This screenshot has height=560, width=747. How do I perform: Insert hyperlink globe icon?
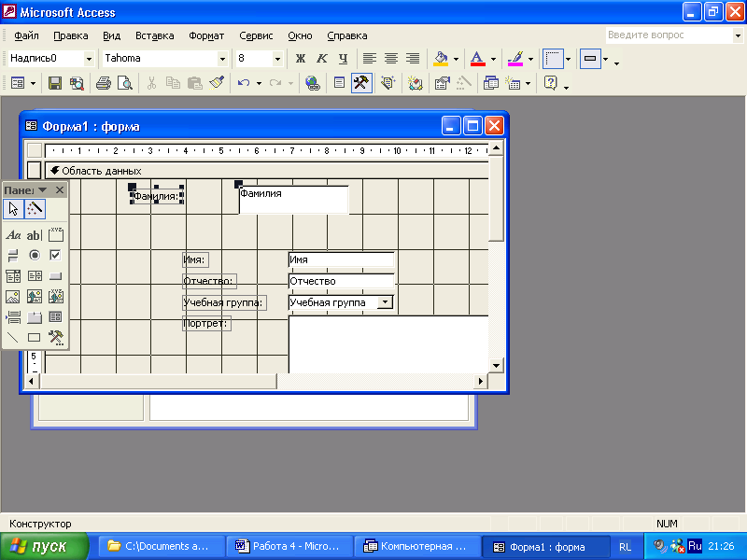coord(313,83)
